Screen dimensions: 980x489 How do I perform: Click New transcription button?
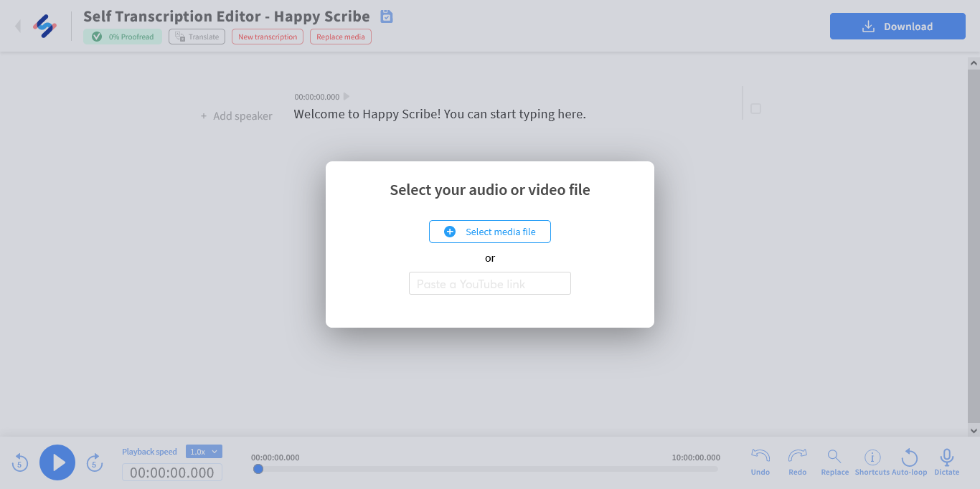(268, 37)
